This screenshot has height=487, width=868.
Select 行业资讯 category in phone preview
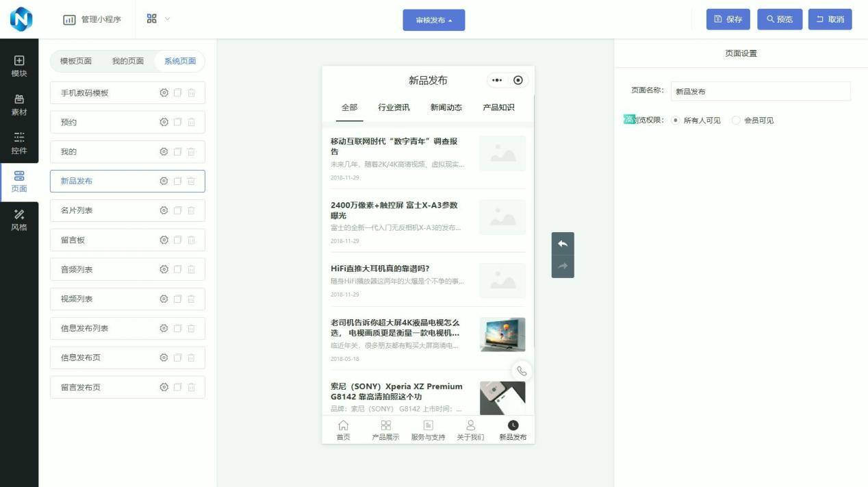pos(394,108)
